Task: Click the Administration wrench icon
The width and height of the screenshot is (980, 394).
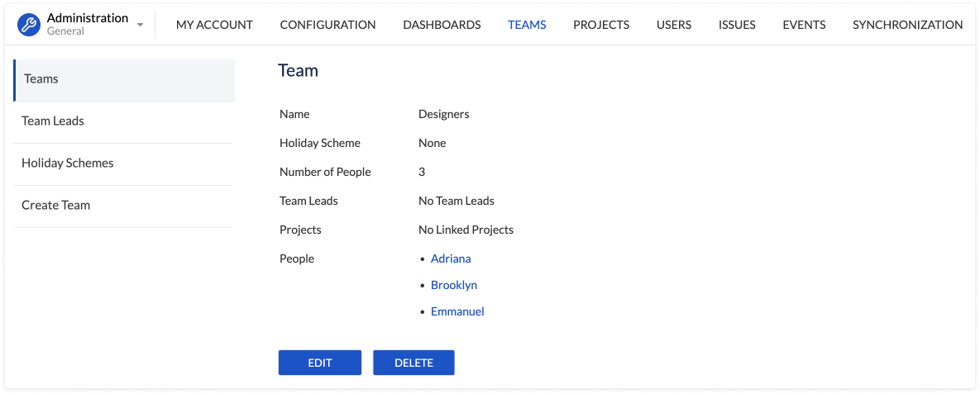Action: click(x=29, y=25)
